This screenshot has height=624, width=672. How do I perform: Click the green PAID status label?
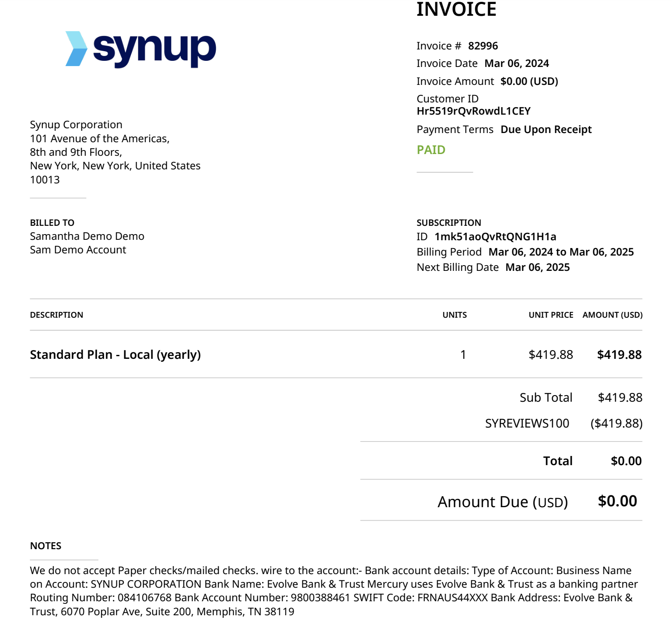click(431, 150)
